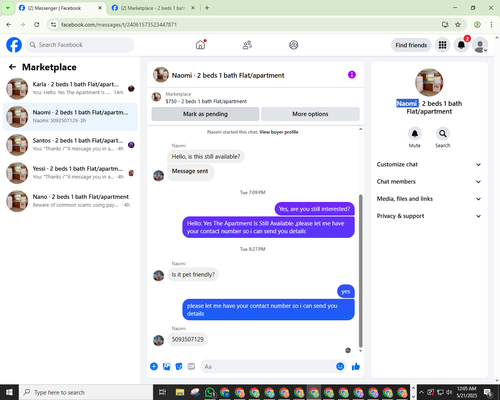Open conversation information purple icon

click(352, 75)
